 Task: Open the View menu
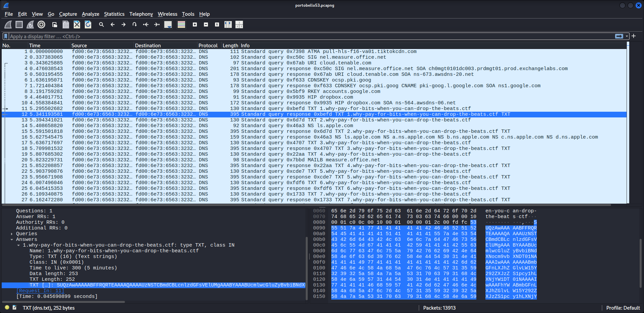point(37,14)
